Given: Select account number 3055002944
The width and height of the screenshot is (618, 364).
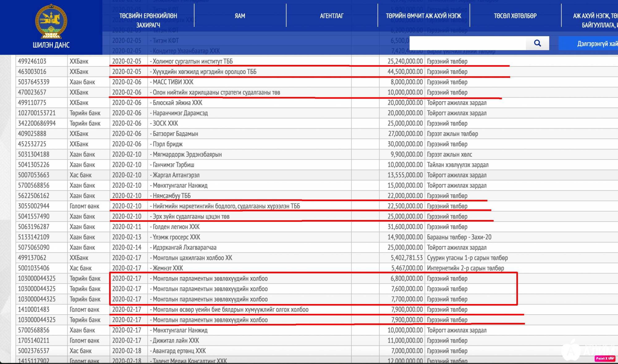Looking at the screenshot, I should tap(34, 206).
